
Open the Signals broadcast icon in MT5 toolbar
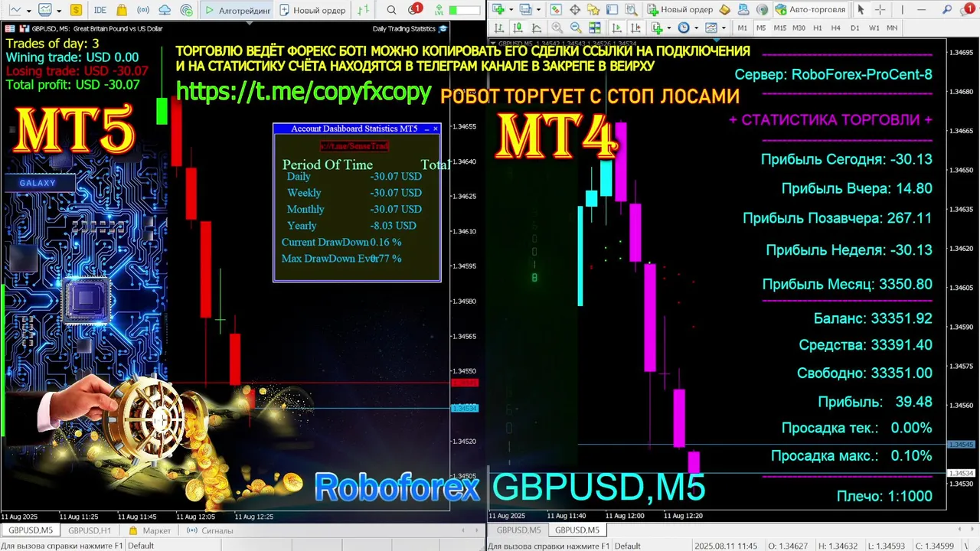[x=143, y=10]
